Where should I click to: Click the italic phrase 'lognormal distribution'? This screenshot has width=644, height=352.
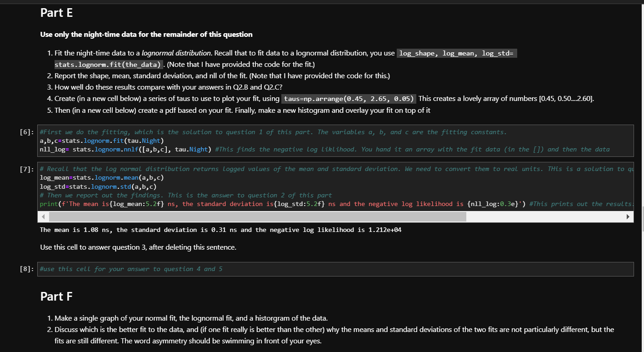pyautogui.click(x=176, y=53)
